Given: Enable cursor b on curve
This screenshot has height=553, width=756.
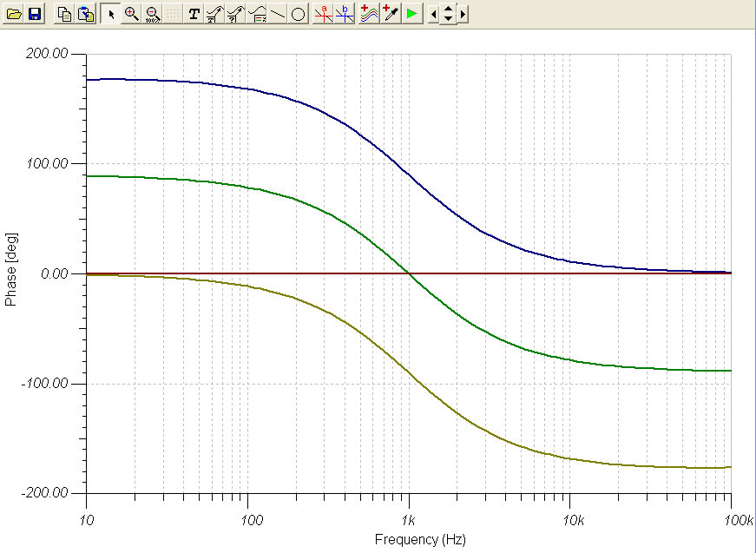Looking at the screenshot, I should (345, 14).
